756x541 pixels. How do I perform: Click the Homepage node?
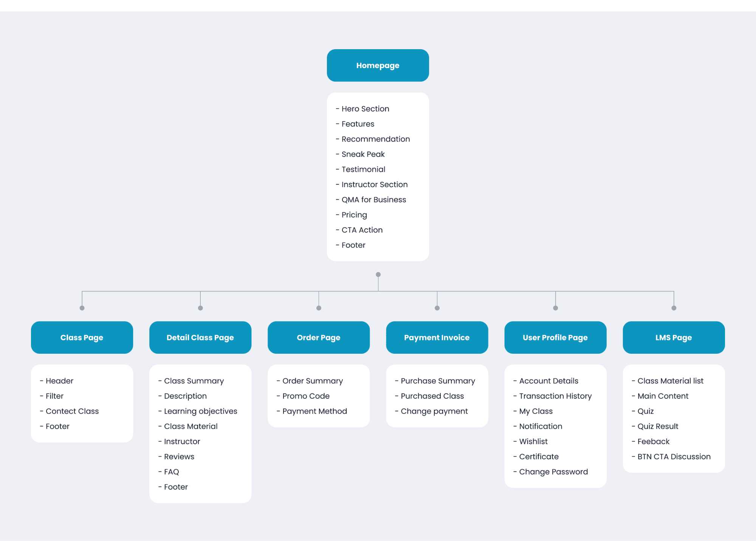coord(378,65)
